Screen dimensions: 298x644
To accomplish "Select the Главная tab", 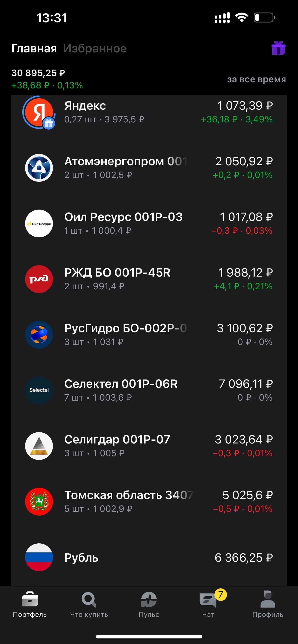I will tap(34, 48).
